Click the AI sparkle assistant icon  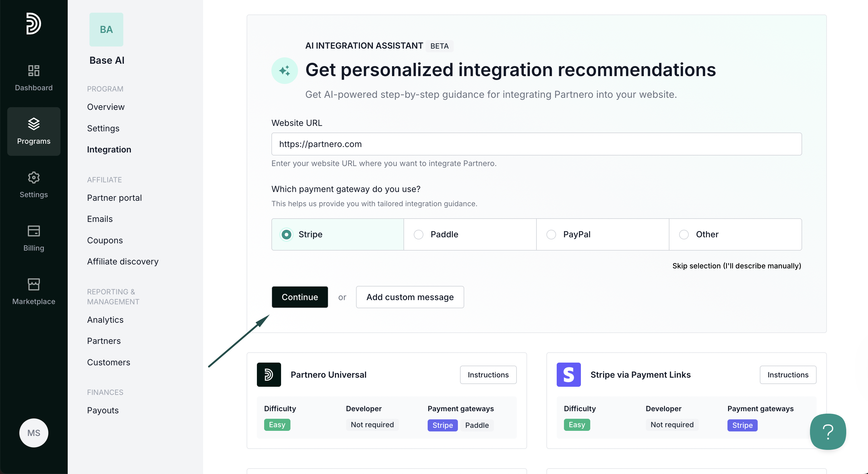click(x=284, y=70)
